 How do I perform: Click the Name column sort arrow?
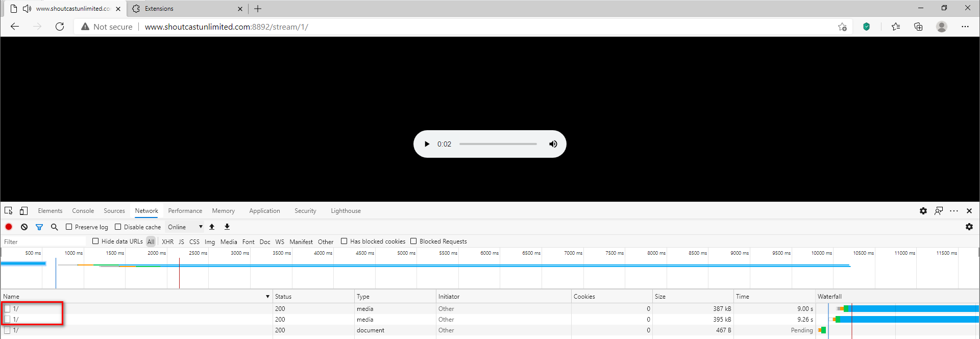click(x=267, y=297)
